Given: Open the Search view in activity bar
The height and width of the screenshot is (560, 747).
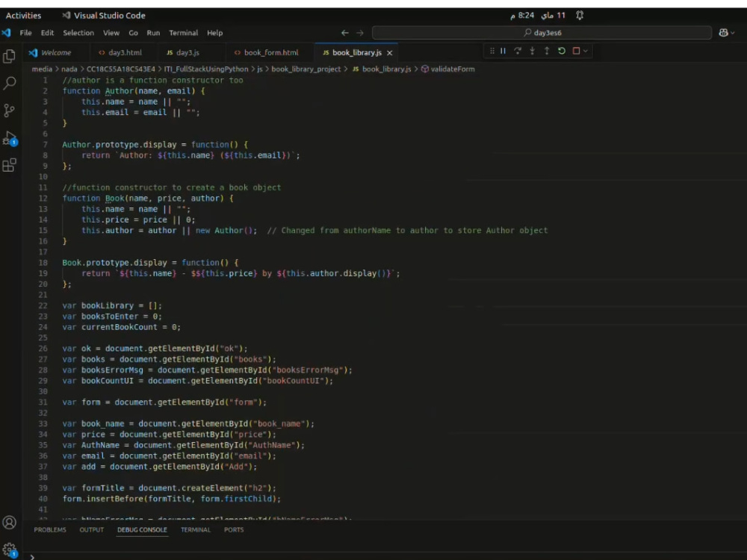Looking at the screenshot, I should point(9,84).
